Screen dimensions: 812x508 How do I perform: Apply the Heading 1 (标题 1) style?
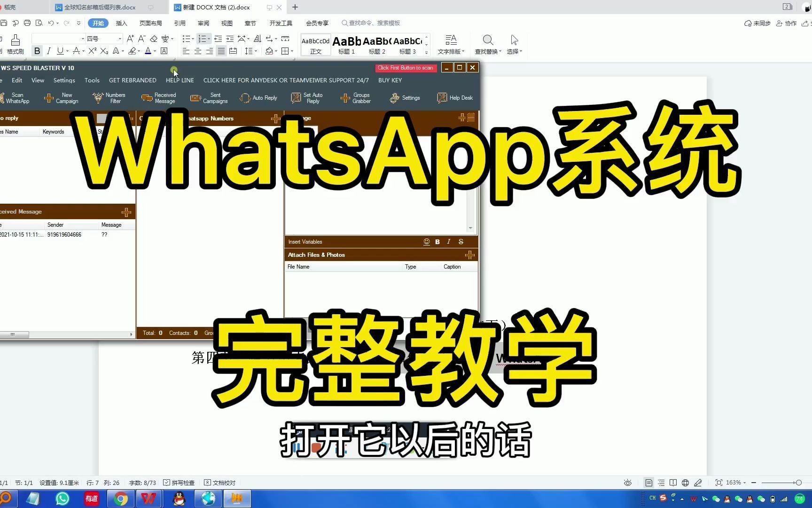tap(347, 45)
